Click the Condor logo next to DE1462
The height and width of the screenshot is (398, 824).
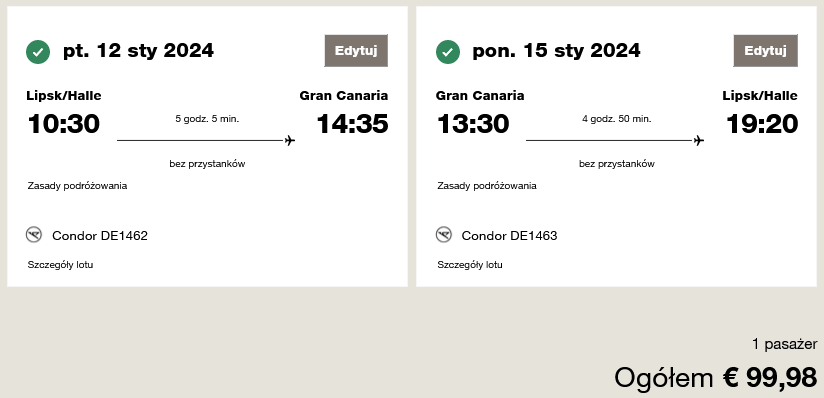click(x=34, y=234)
